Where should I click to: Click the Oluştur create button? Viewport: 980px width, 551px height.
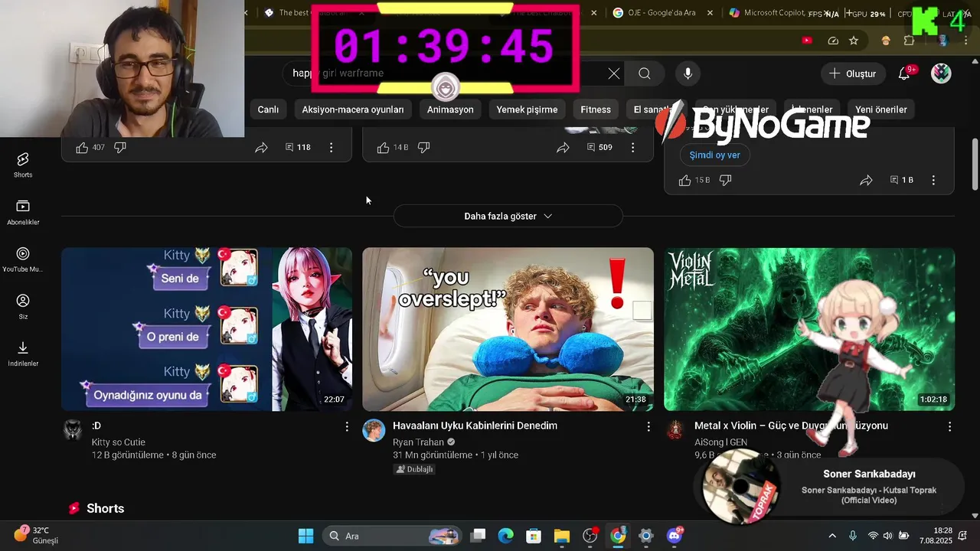pyautogui.click(x=853, y=73)
